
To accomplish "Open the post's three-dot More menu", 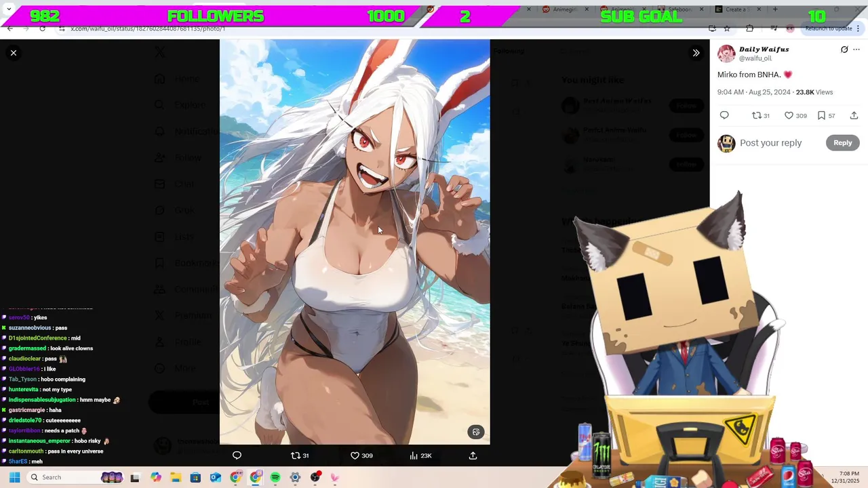I will pyautogui.click(x=856, y=49).
